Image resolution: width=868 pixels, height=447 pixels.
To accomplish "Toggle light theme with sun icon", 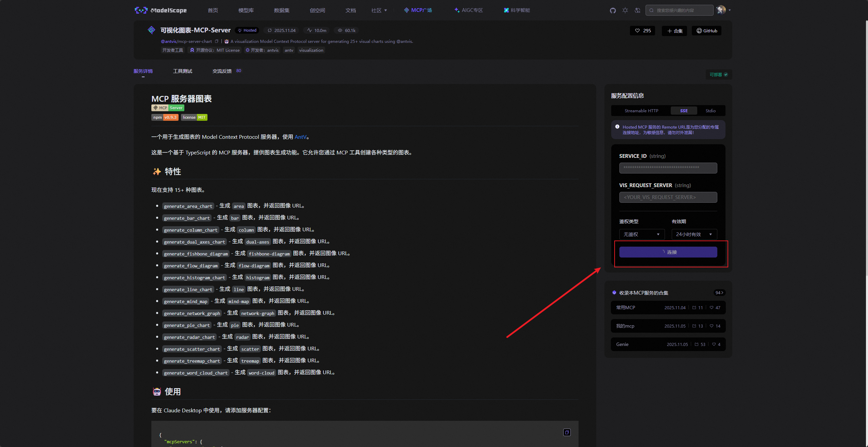I will click(625, 11).
